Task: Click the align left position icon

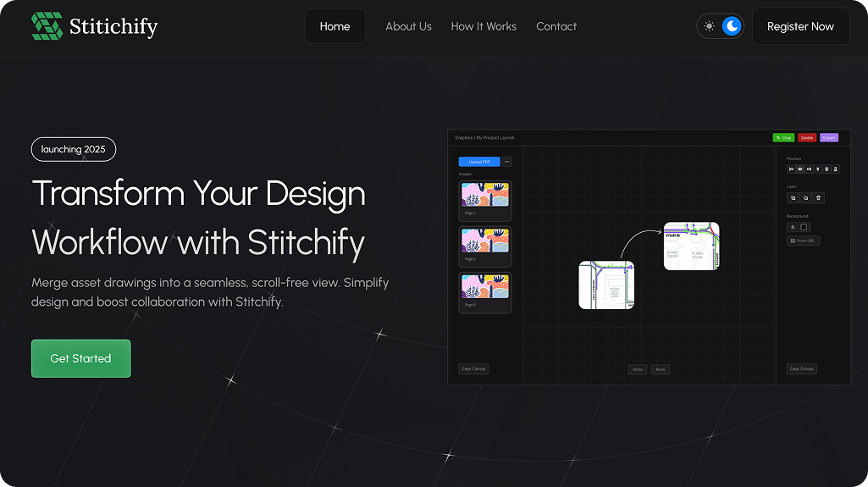Action: 791,169
